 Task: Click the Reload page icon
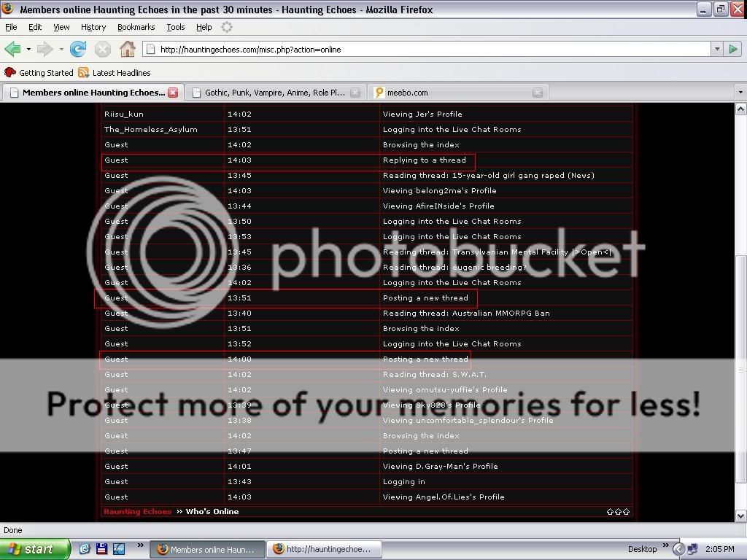click(78, 50)
